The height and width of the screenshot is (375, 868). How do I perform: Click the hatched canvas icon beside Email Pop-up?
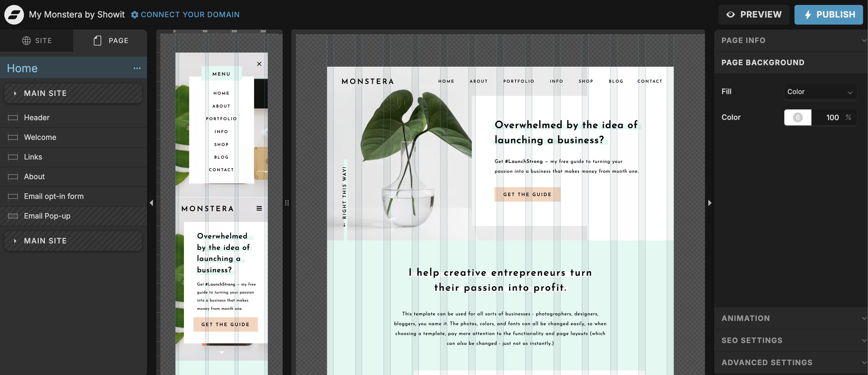click(x=13, y=216)
